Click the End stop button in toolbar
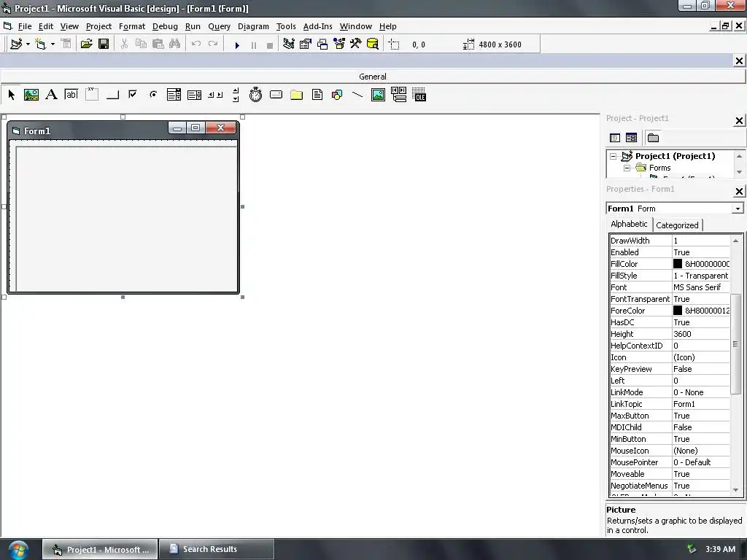Viewport: 747px width, 560px height. pyautogui.click(x=270, y=45)
